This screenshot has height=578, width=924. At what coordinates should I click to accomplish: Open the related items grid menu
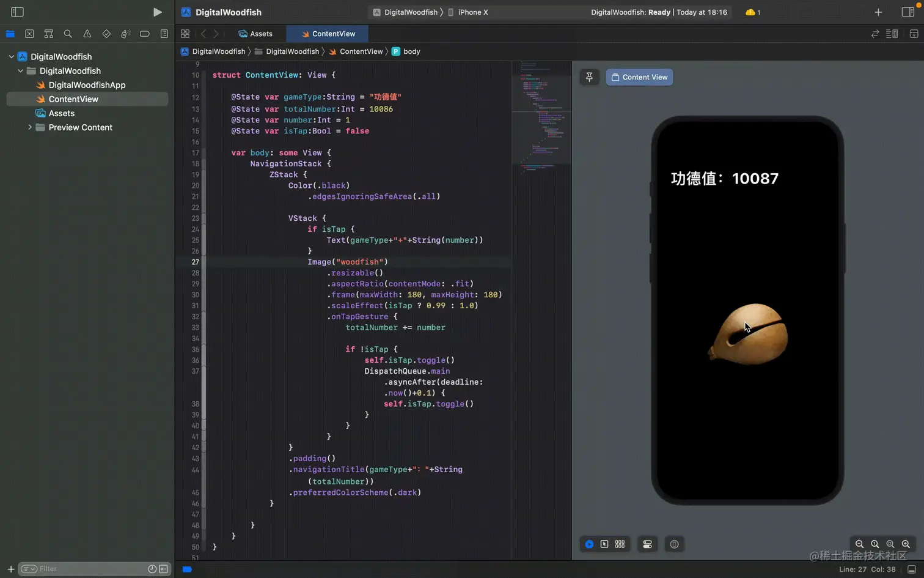185,34
